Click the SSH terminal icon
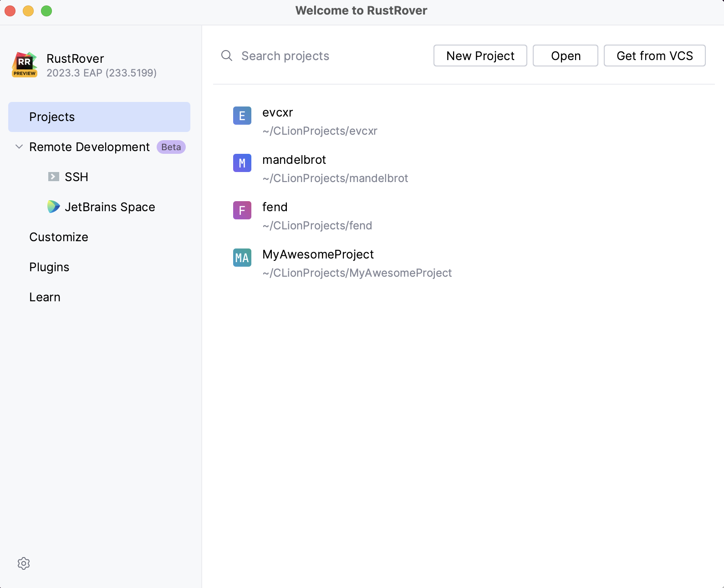Image resolution: width=724 pixels, height=588 pixels. (x=54, y=177)
